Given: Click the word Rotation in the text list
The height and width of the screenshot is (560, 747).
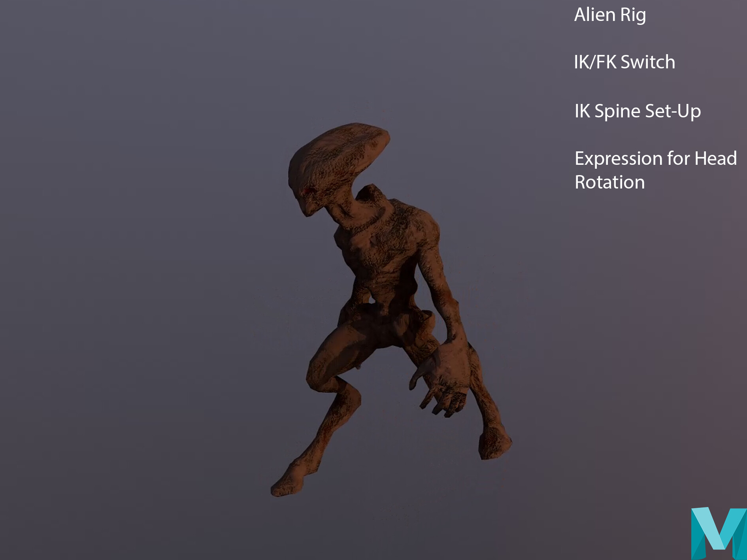Looking at the screenshot, I should (x=609, y=182).
